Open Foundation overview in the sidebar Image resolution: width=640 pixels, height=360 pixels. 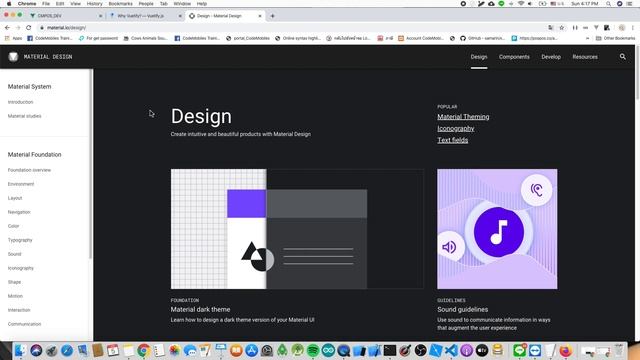click(x=29, y=170)
